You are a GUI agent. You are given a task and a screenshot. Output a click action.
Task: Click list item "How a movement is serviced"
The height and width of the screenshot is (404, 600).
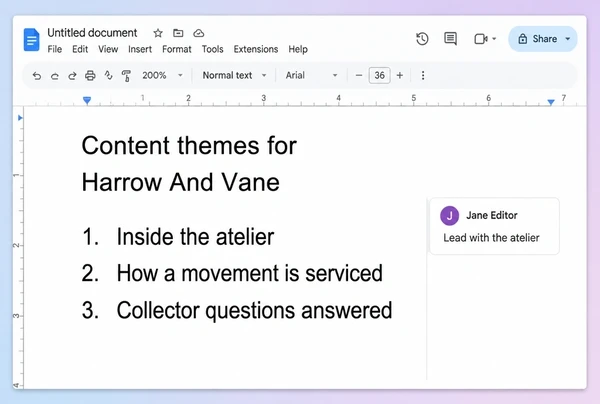pos(249,274)
